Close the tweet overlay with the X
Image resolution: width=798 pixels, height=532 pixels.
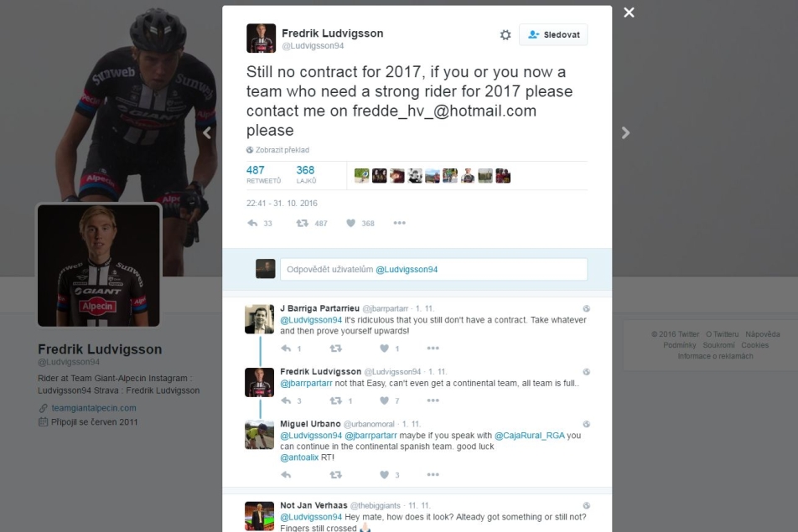tap(629, 13)
